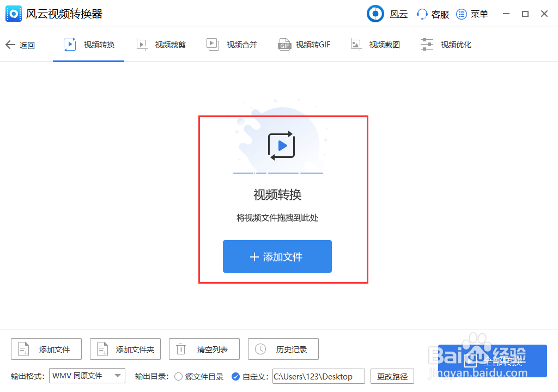
Task: Click 清空列表 to clear the list
Action: [204, 349]
